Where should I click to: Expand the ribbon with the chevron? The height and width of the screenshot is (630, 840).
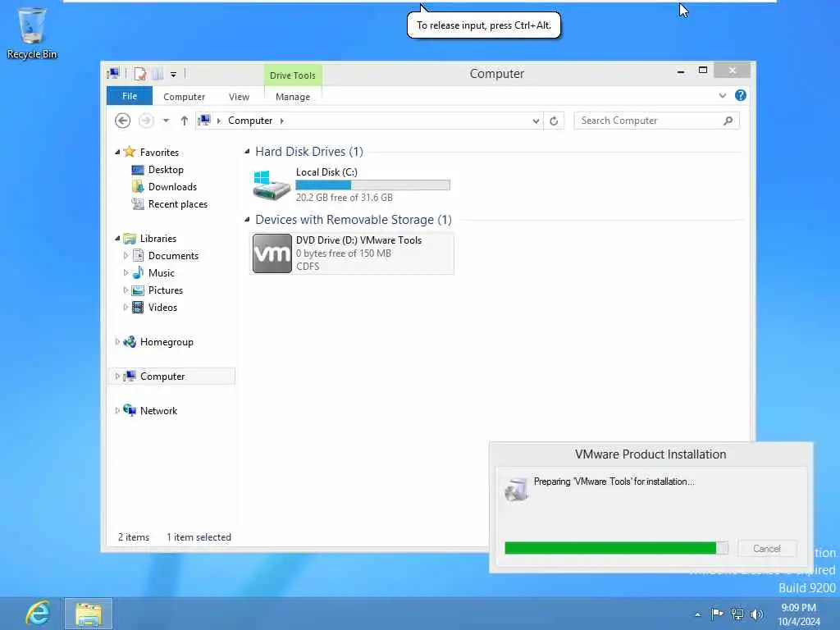[x=722, y=95]
